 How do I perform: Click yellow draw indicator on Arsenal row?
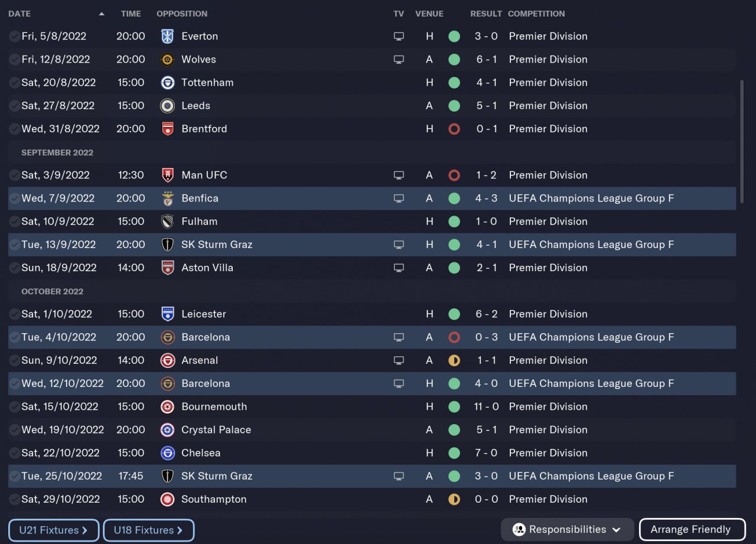[x=454, y=360]
